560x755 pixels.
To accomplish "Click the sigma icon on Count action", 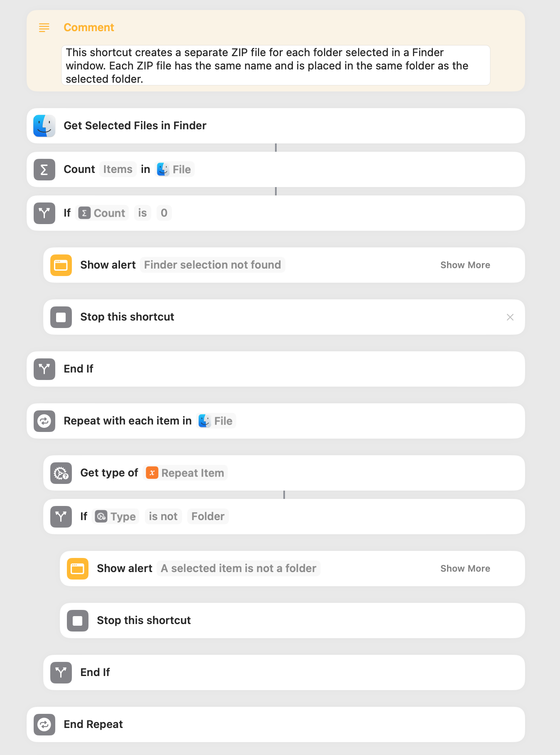I will [44, 170].
